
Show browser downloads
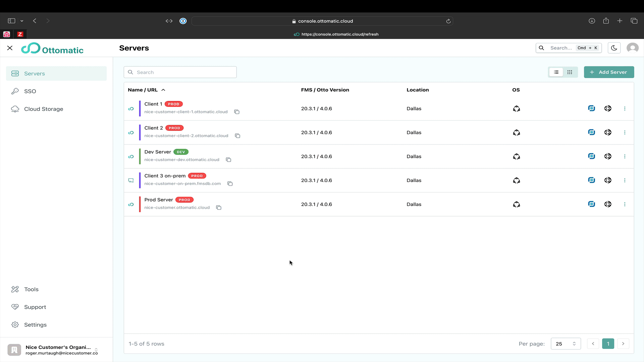[592, 21]
